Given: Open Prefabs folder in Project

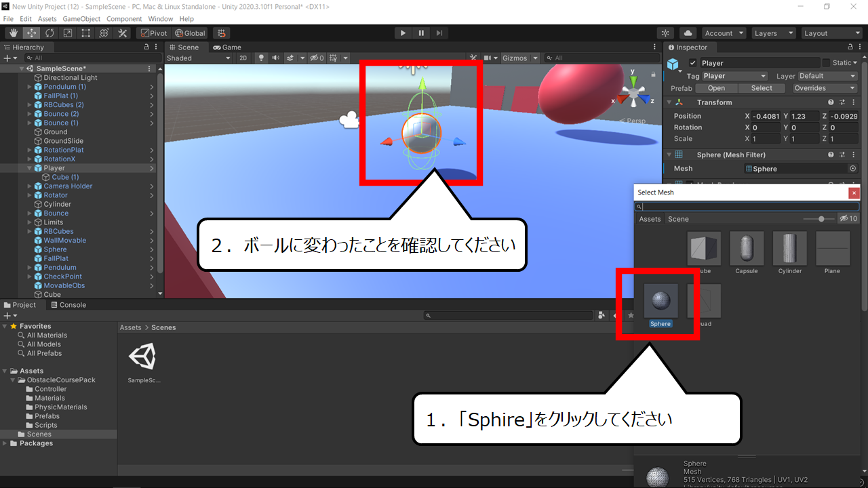Looking at the screenshot, I should point(47,416).
